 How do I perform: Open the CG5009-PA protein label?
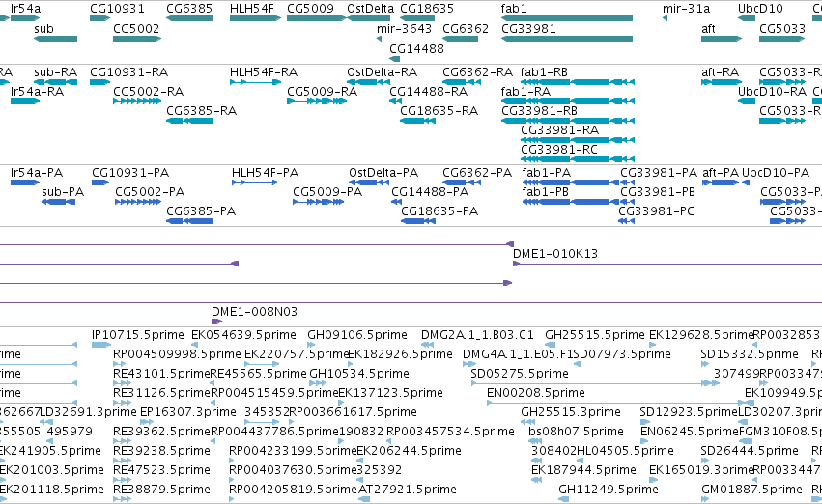327,192
